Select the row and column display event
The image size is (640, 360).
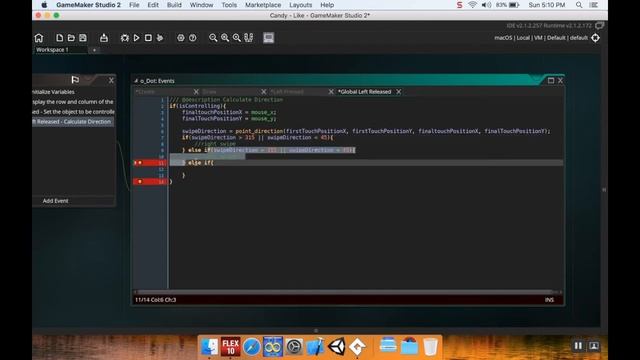pos(73,102)
